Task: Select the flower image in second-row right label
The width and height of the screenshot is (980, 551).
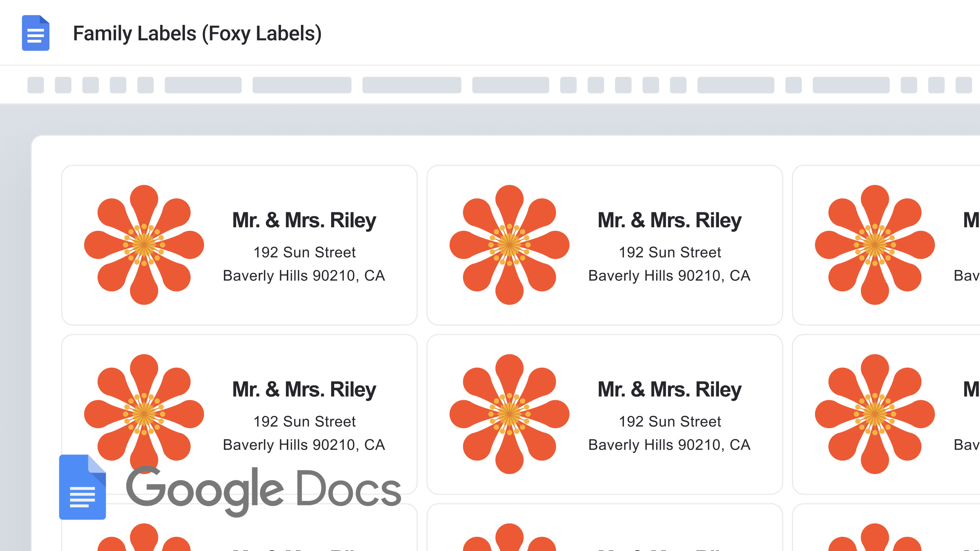Action: pos(875,414)
